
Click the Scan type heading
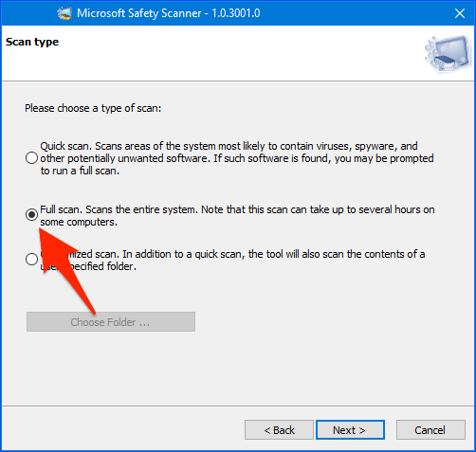pyautogui.click(x=32, y=42)
